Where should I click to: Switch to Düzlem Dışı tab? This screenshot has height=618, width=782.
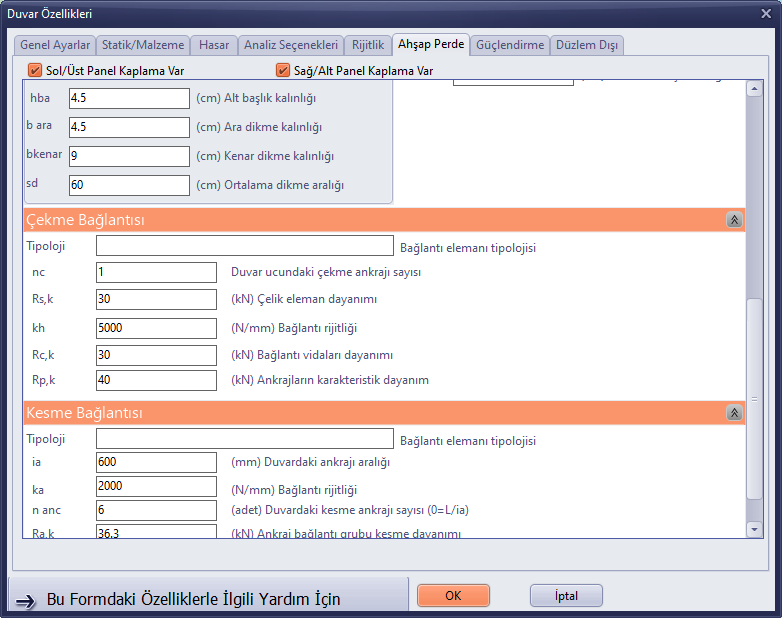point(586,45)
